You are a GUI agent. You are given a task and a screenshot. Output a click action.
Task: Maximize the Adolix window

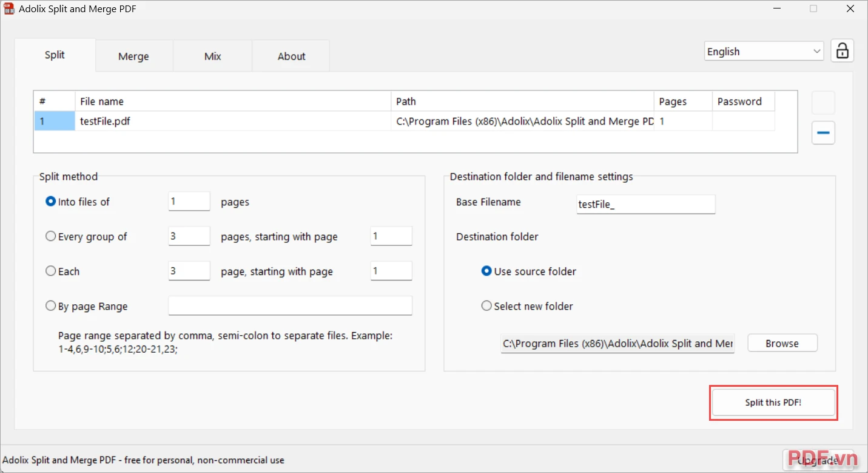[813, 9]
